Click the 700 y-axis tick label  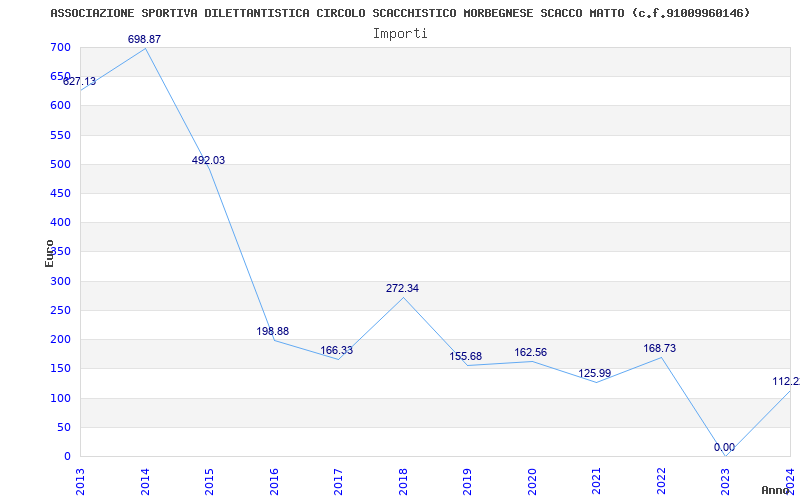tap(60, 48)
